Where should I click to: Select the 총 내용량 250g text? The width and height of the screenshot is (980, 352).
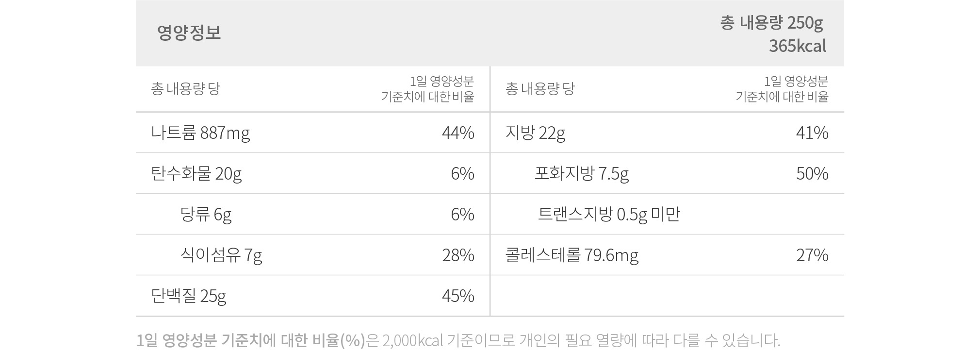click(x=771, y=23)
